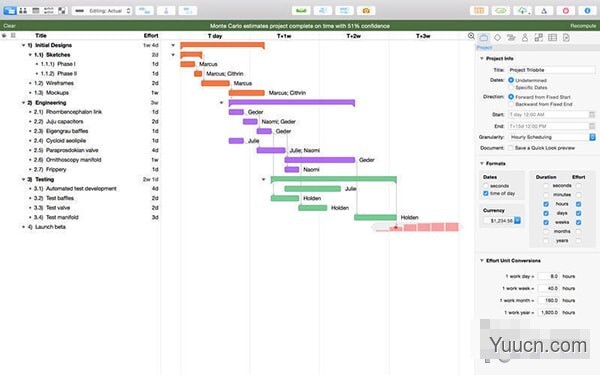This screenshot has width=600, height=375.
Task: Click the magnifier zoom icon above Gantt
Action: [471, 36]
